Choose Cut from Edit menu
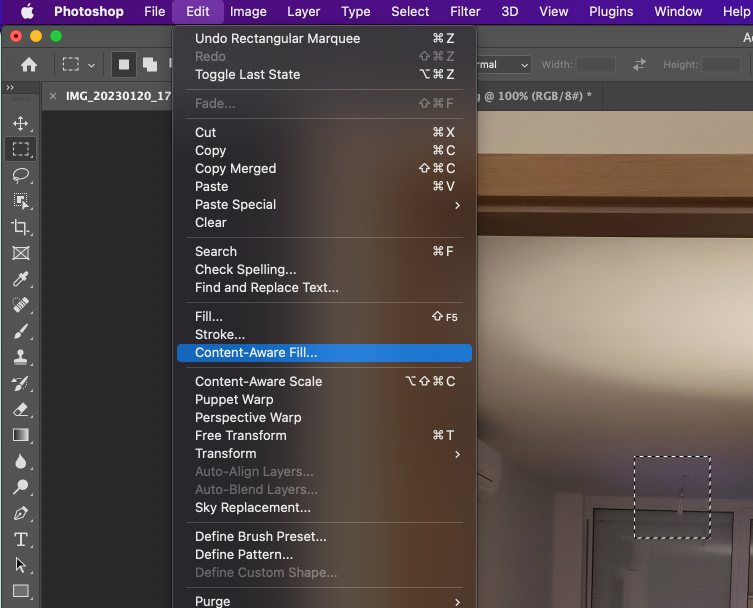753x608 pixels. click(324, 133)
